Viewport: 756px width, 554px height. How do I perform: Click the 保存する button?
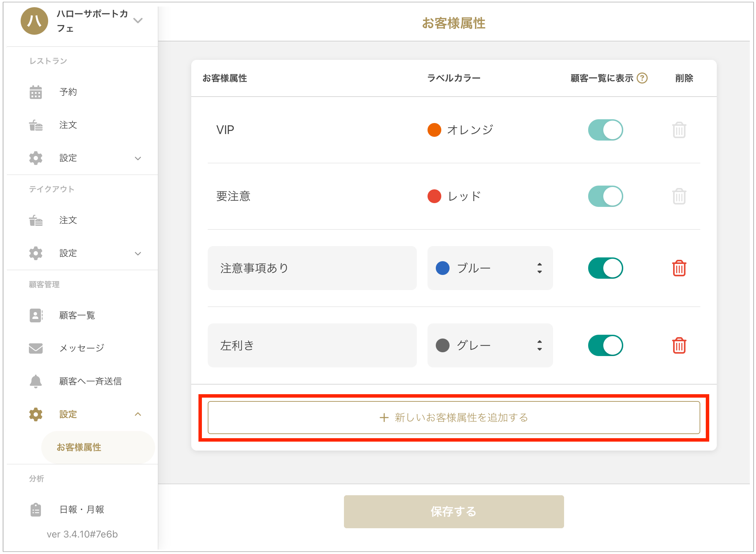[454, 511]
